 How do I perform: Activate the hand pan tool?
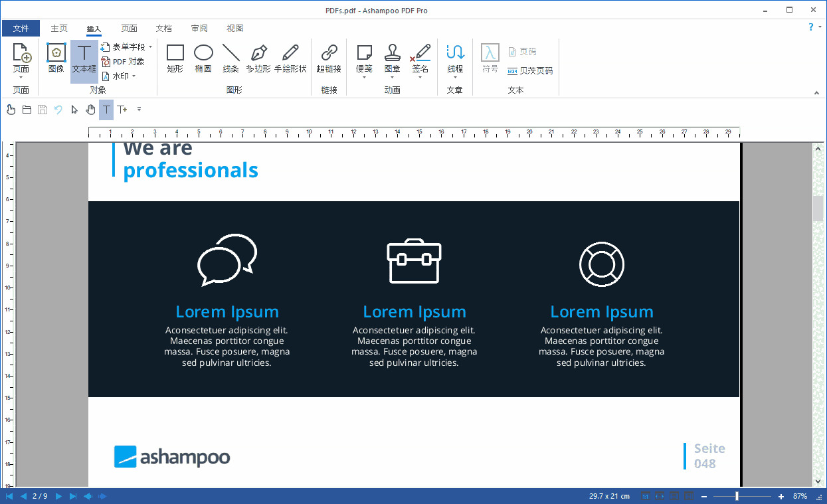[x=90, y=110]
